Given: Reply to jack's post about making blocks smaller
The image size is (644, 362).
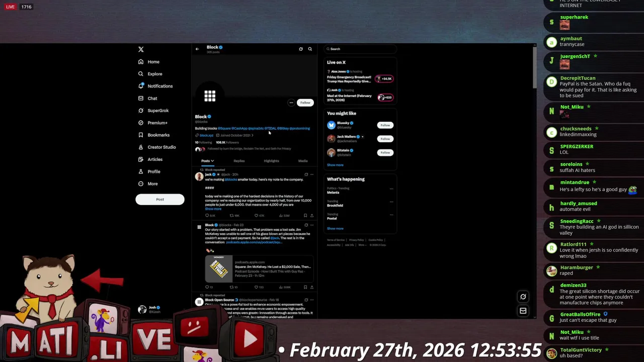Looking at the screenshot, I should (210, 216).
